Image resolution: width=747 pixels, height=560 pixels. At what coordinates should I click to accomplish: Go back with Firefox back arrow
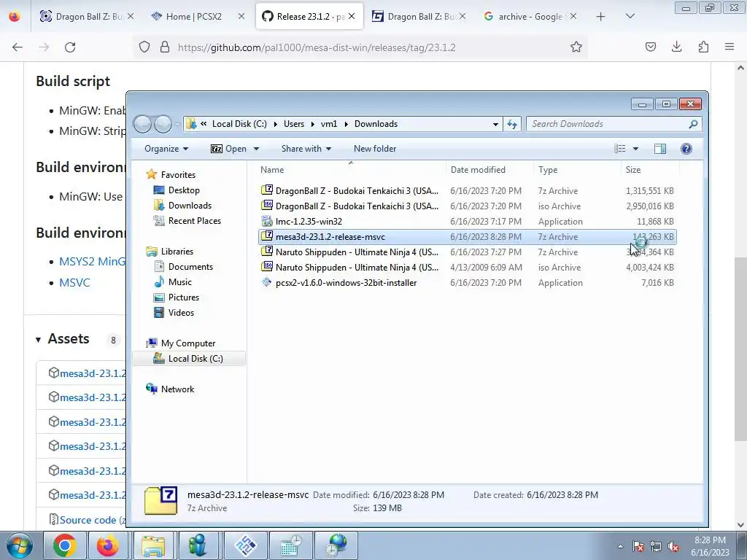18,47
